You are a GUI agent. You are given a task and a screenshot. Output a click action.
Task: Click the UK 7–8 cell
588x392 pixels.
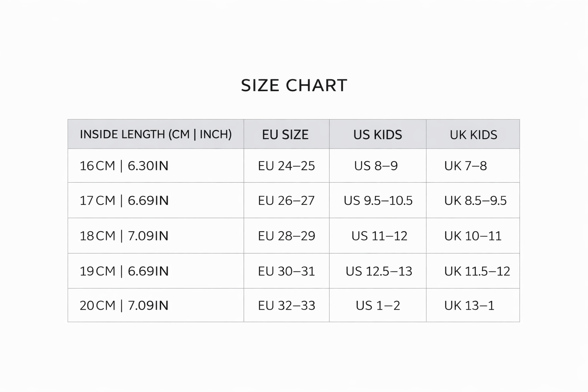click(x=465, y=166)
